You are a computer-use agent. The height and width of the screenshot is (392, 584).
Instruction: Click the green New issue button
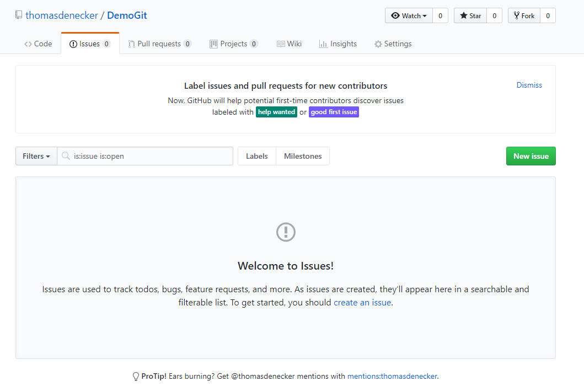click(531, 156)
